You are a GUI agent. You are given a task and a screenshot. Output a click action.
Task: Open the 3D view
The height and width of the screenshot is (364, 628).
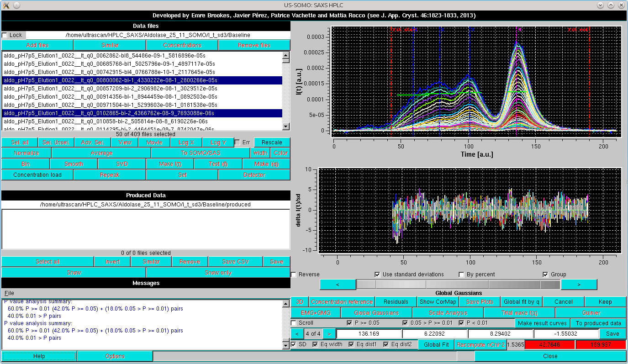pos(299,301)
